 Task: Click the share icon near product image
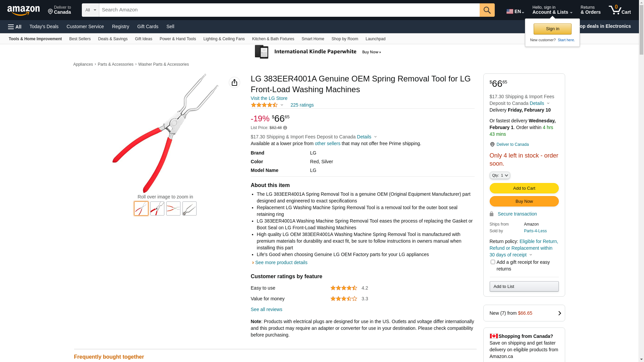(234, 82)
